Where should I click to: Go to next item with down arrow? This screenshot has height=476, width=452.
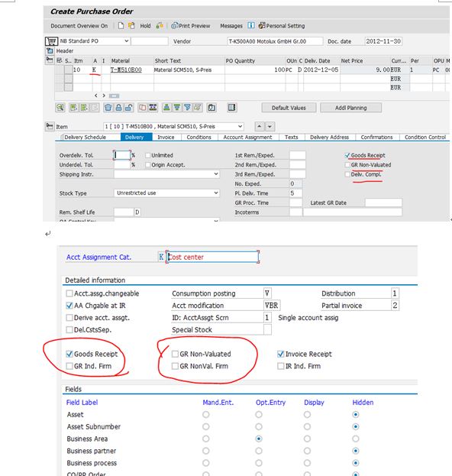tap(270, 126)
